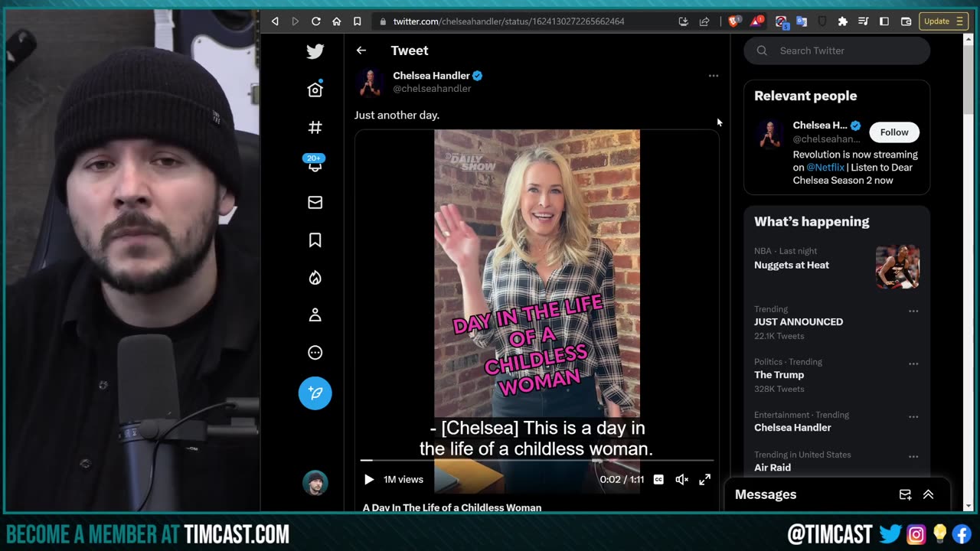
Task: Follow Chelsea Handler in Relevant people
Action: coord(893,132)
